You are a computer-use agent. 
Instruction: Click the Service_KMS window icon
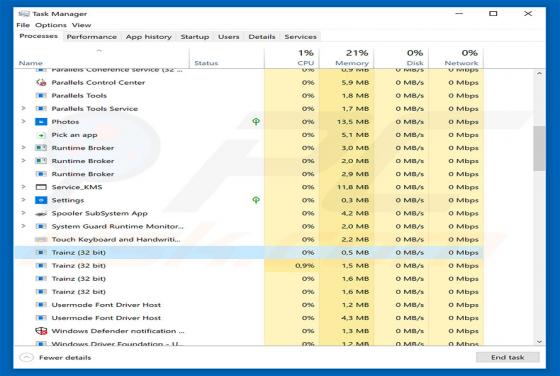pyautogui.click(x=41, y=187)
